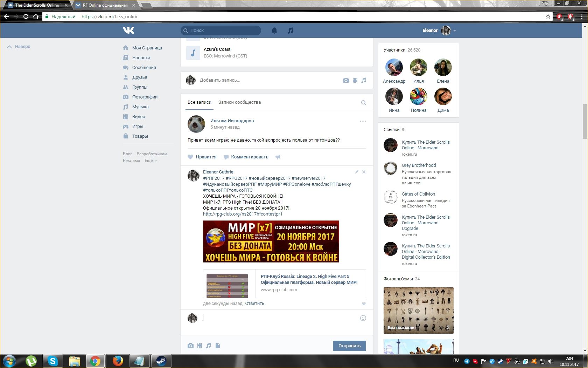This screenshot has width=588, height=368.
Task: Click the VK logo in the header
Action: (x=128, y=30)
